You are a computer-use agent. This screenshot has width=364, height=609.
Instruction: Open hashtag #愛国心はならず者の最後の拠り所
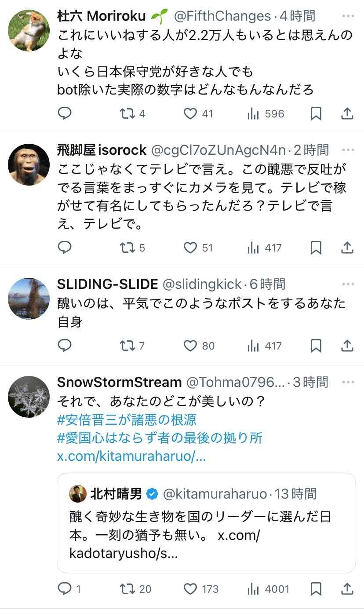pos(160,438)
